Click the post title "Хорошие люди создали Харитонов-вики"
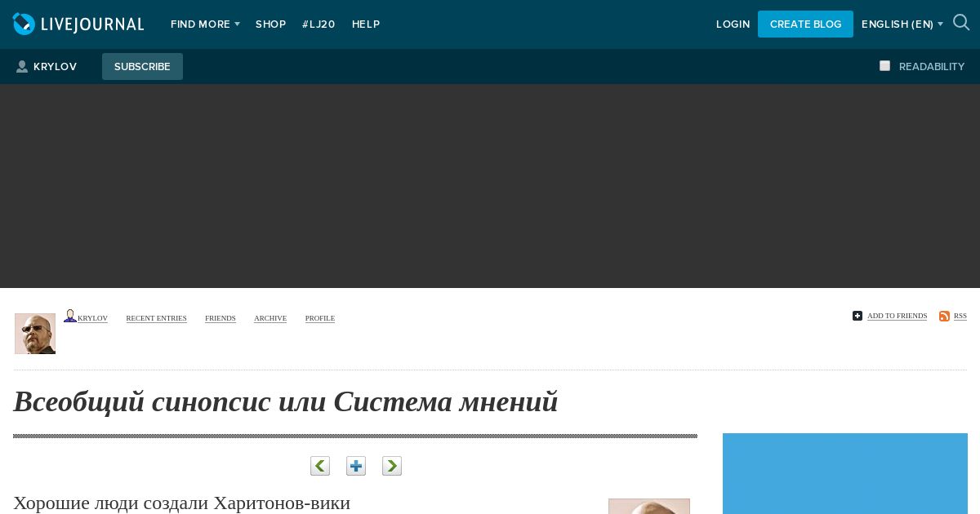Viewport: 980px width, 514px height. [181, 503]
